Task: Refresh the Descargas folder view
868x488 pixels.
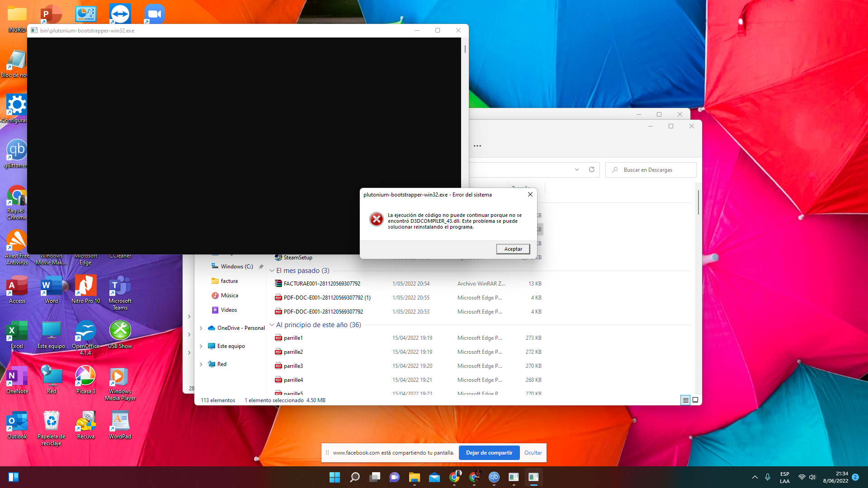Action: [x=591, y=170]
